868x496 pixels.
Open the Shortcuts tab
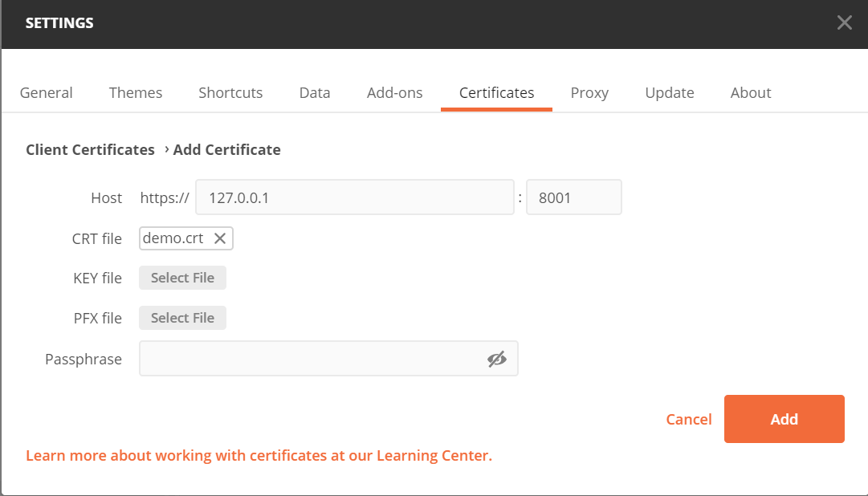pyautogui.click(x=230, y=92)
